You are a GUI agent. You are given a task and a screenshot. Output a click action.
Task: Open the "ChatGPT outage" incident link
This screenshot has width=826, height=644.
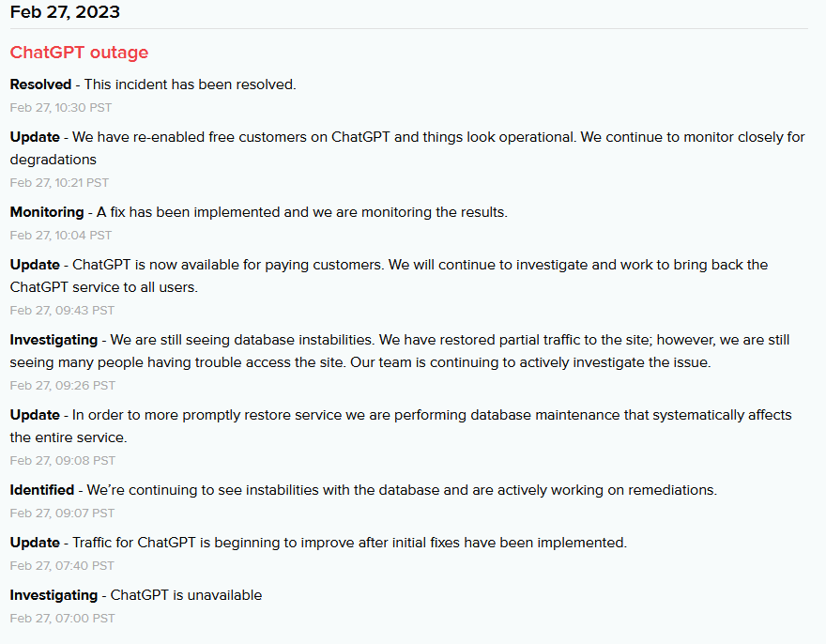pyautogui.click(x=79, y=53)
